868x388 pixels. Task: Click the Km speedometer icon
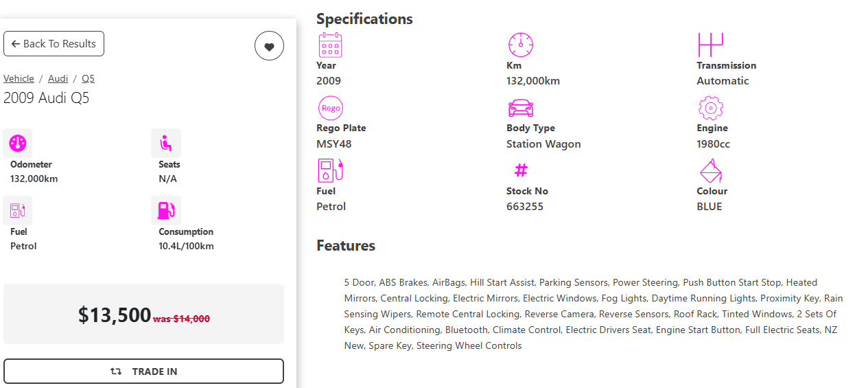click(520, 45)
